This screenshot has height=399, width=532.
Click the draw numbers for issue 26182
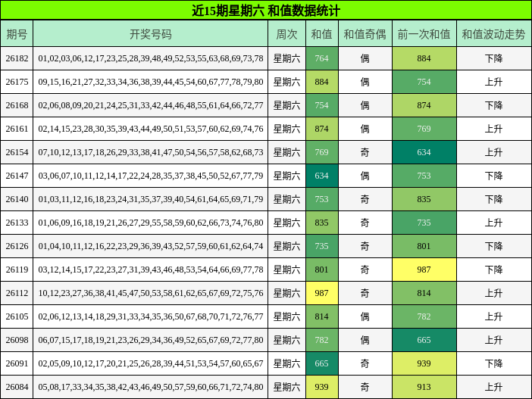(x=151, y=58)
